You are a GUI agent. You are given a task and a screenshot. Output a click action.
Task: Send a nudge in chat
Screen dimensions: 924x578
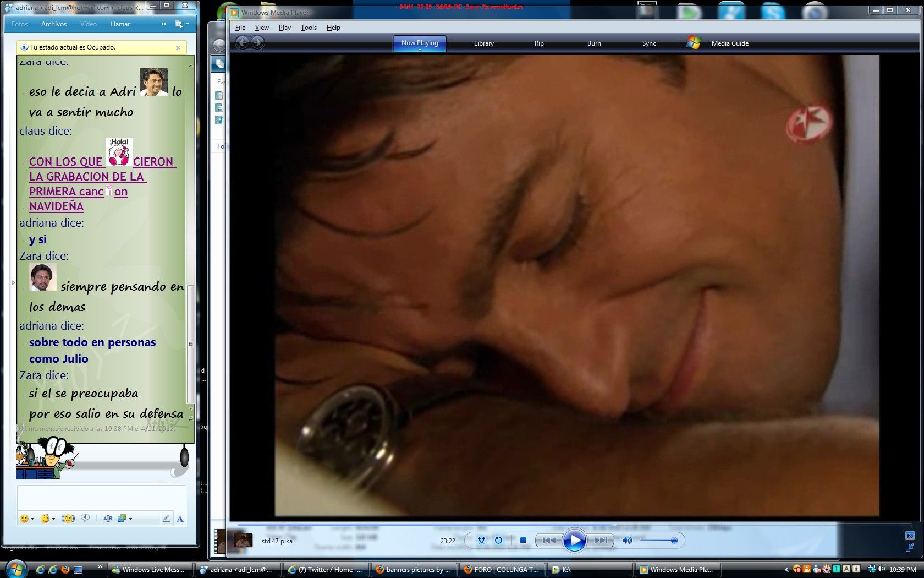pyautogui.click(x=68, y=519)
